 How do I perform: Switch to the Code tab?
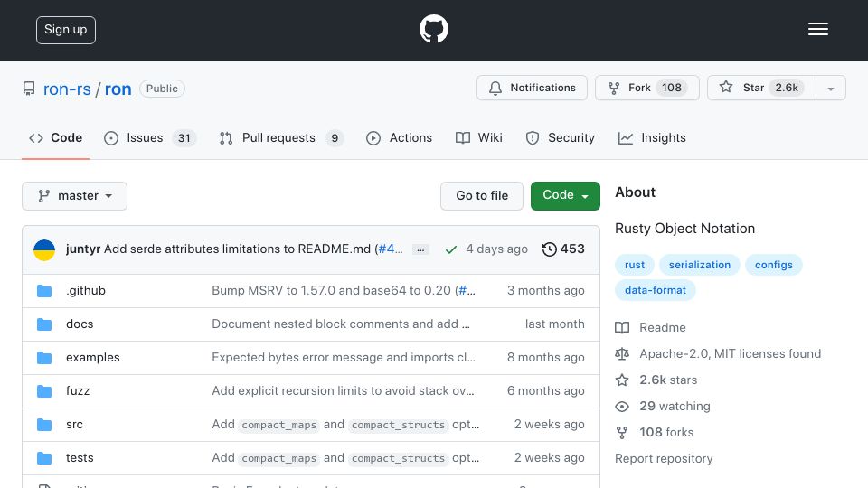tap(56, 137)
